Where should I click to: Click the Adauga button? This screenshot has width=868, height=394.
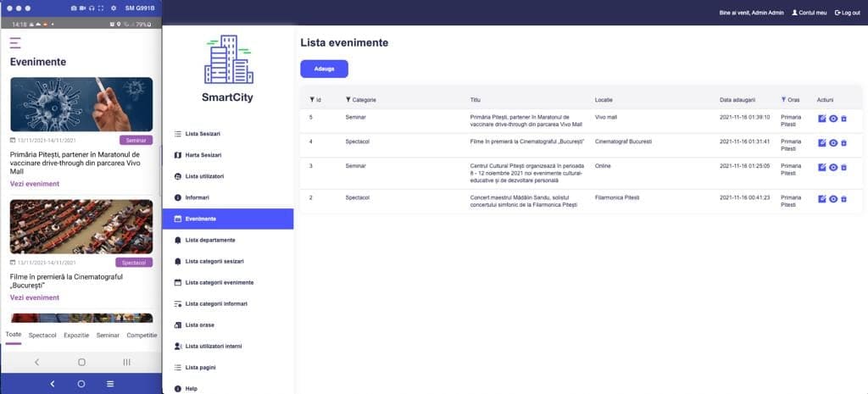[x=324, y=69]
